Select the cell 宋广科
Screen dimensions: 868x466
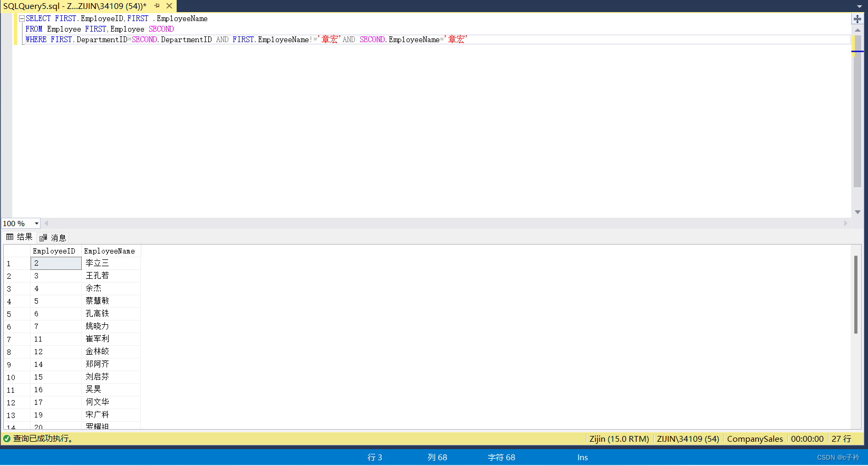111,415
